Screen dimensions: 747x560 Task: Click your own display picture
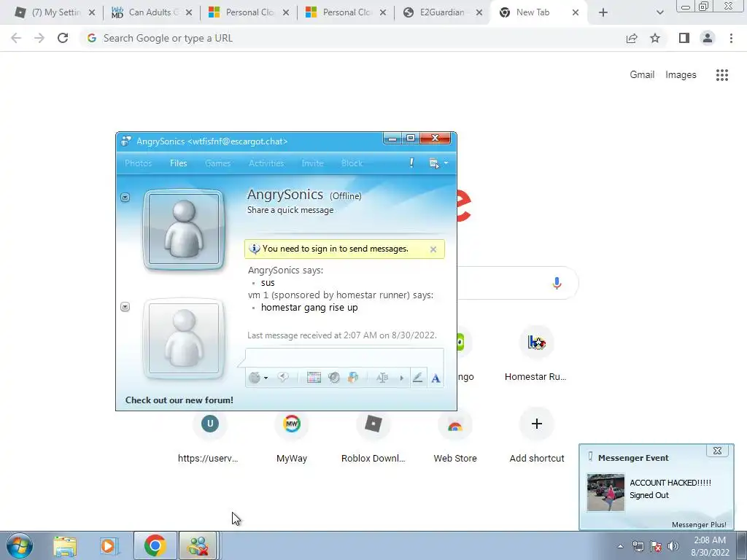[184, 338]
